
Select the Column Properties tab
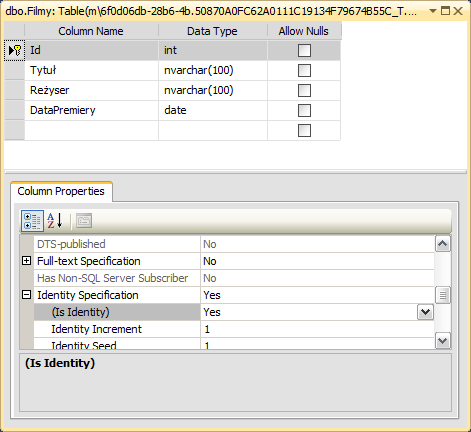coord(61,191)
